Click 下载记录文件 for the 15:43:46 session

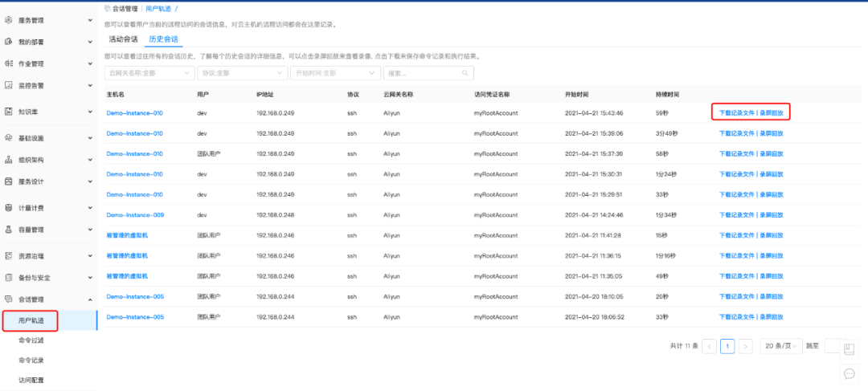737,113
